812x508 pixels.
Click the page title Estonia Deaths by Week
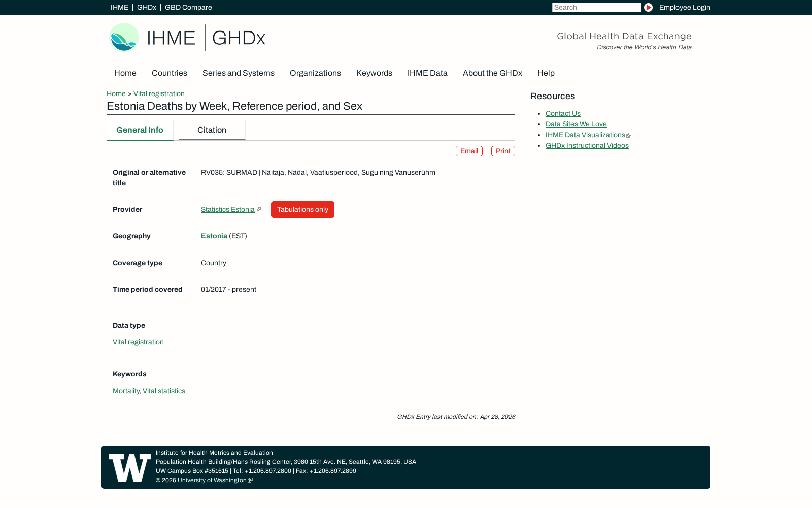(234, 106)
